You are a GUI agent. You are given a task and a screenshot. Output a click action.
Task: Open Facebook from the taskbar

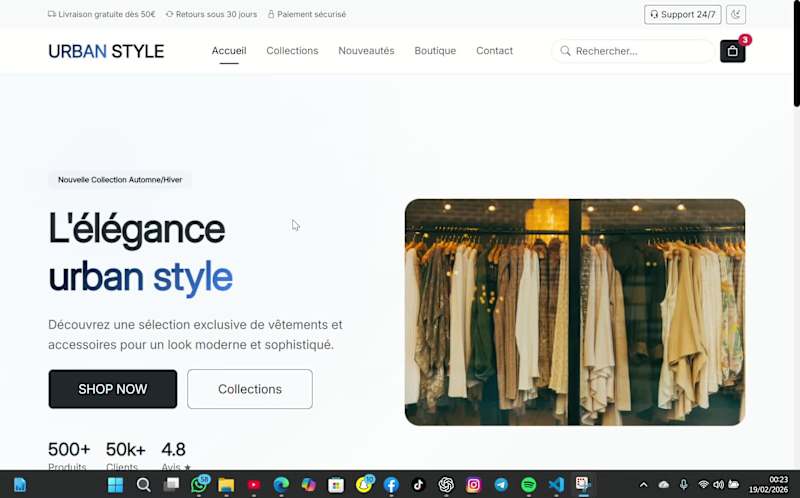tap(391, 485)
